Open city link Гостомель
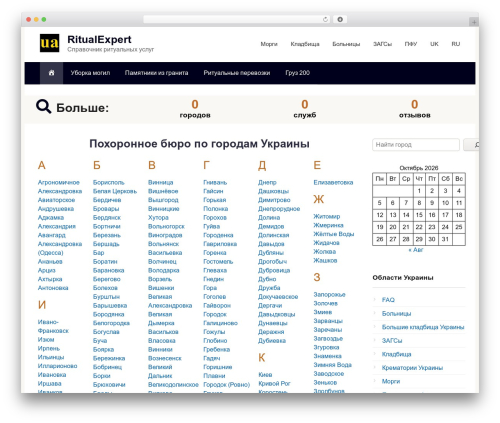 pos(218,262)
